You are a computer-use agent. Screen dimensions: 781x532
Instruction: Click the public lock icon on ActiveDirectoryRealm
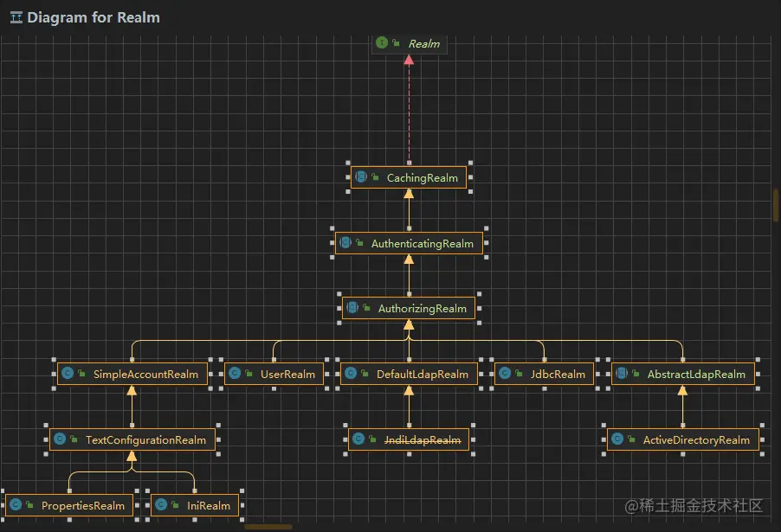point(631,439)
